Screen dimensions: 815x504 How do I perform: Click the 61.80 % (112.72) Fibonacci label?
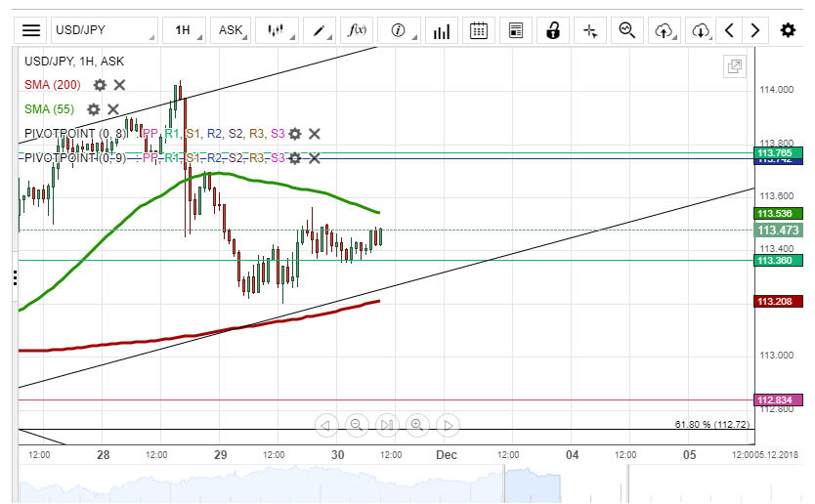712,425
